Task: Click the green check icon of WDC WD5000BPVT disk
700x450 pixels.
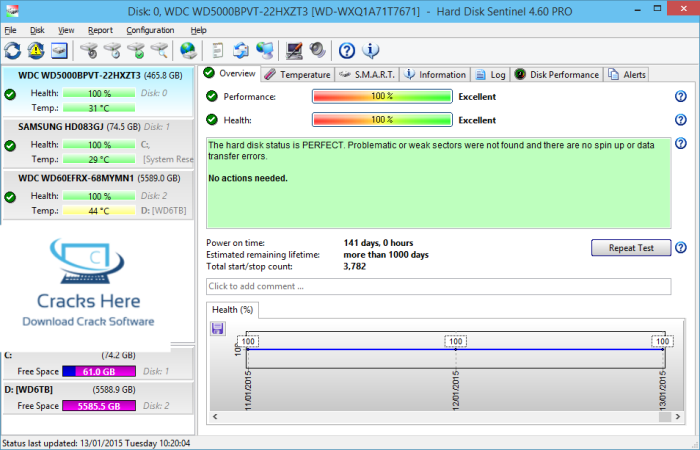Action: (10, 94)
